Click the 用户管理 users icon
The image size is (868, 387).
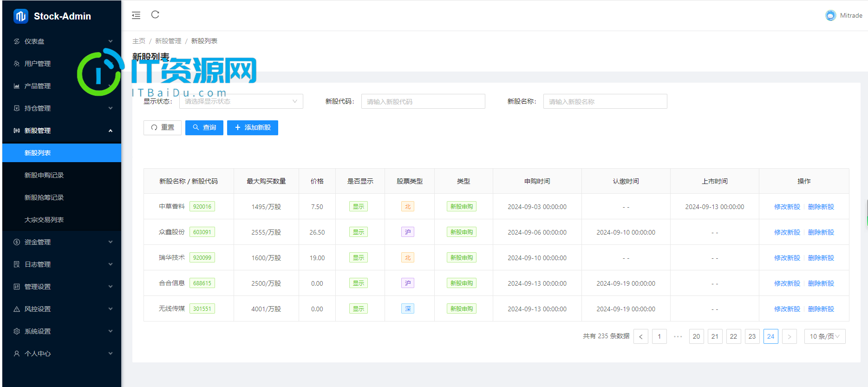pyautogui.click(x=17, y=64)
